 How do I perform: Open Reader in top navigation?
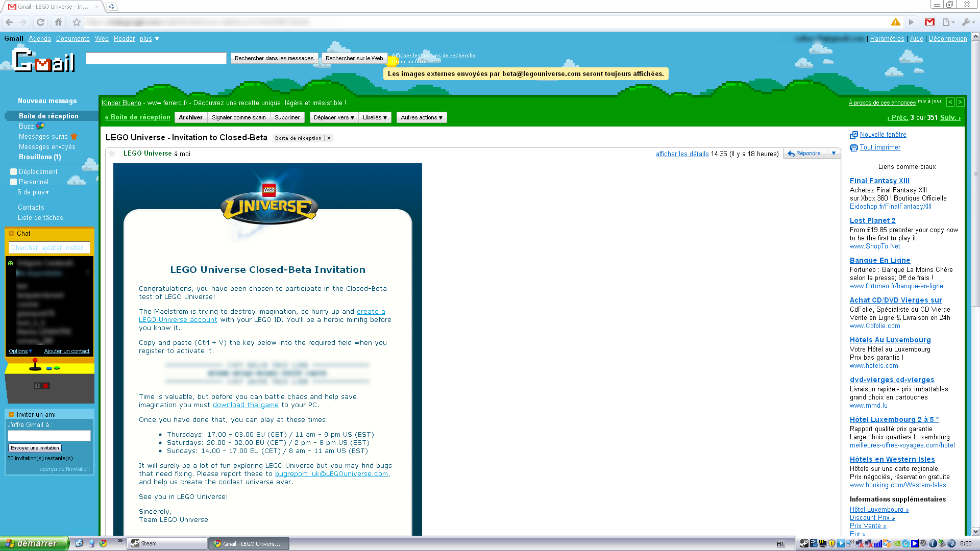124,39
